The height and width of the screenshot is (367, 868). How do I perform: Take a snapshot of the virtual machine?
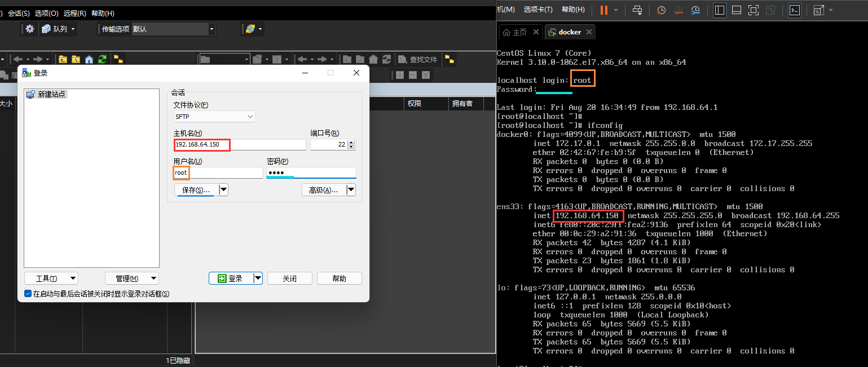click(x=662, y=10)
